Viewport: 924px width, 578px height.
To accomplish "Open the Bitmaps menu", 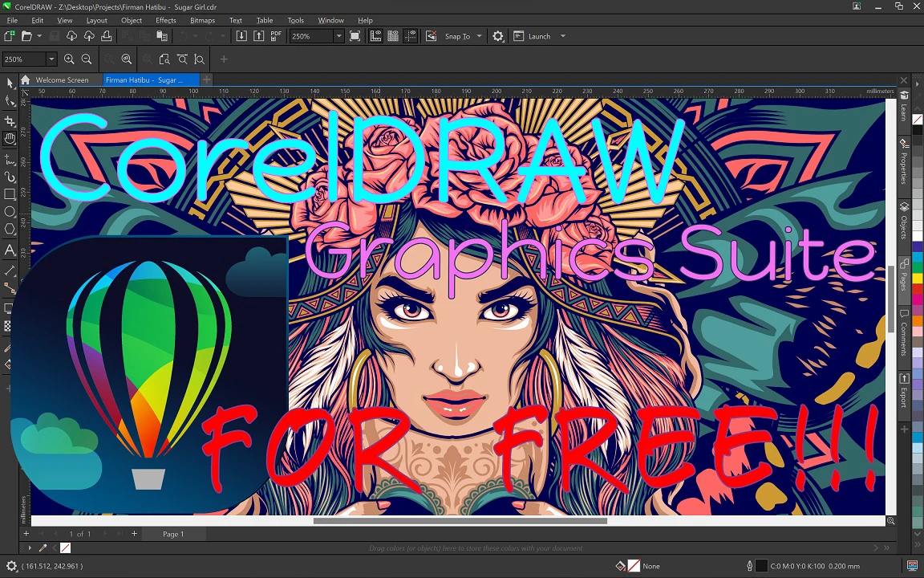I will click(202, 20).
